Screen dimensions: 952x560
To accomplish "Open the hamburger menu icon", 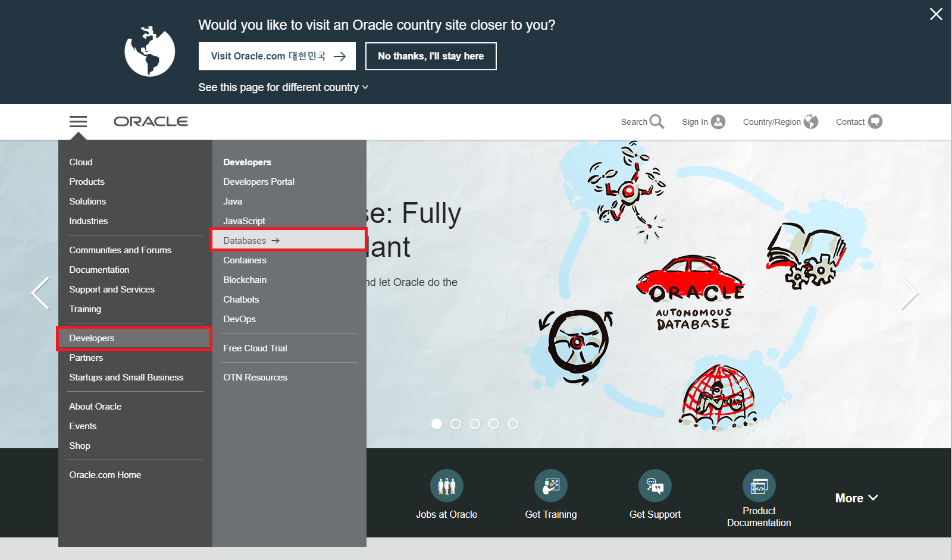I will pyautogui.click(x=78, y=122).
